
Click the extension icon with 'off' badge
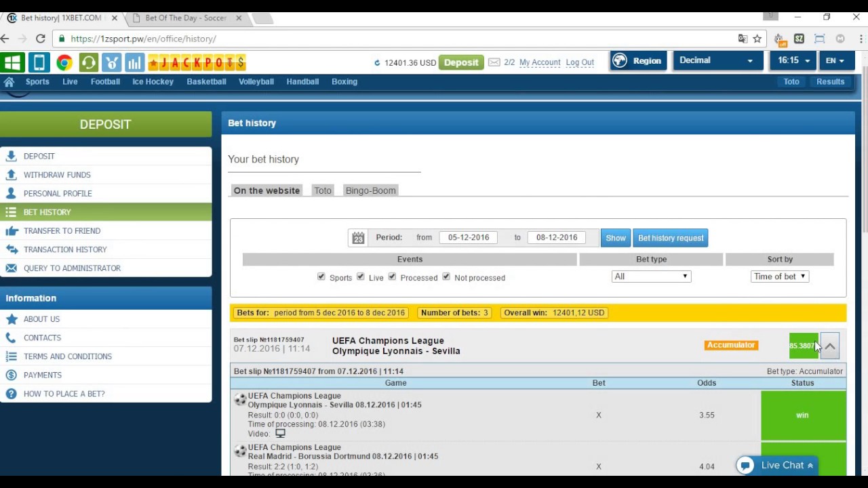click(780, 39)
